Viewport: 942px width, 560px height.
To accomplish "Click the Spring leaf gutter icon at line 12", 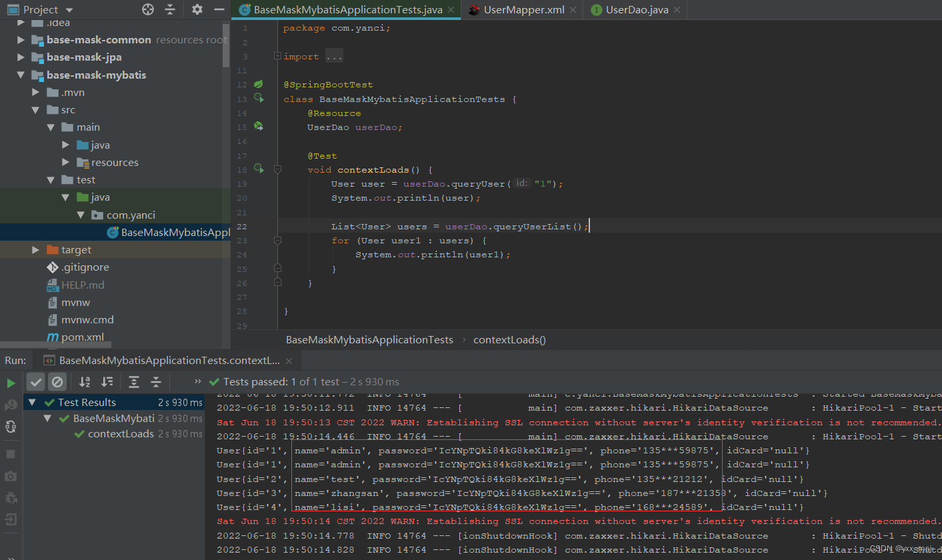I will click(259, 85).
